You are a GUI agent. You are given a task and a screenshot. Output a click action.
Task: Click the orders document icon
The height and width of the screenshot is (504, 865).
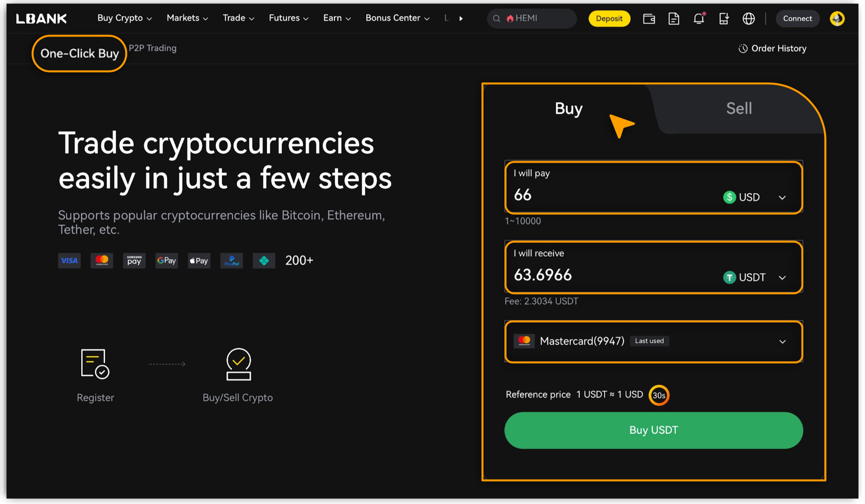tap(673, 19)
